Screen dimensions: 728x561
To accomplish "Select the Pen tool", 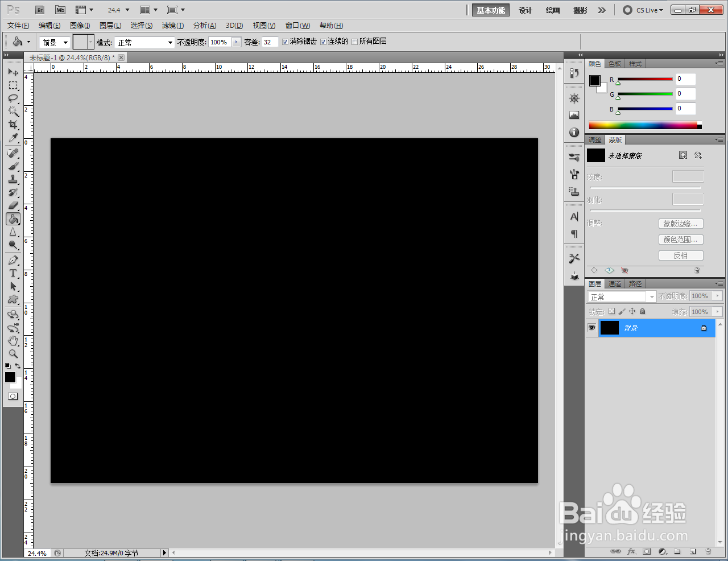I will tap(13, 260).
